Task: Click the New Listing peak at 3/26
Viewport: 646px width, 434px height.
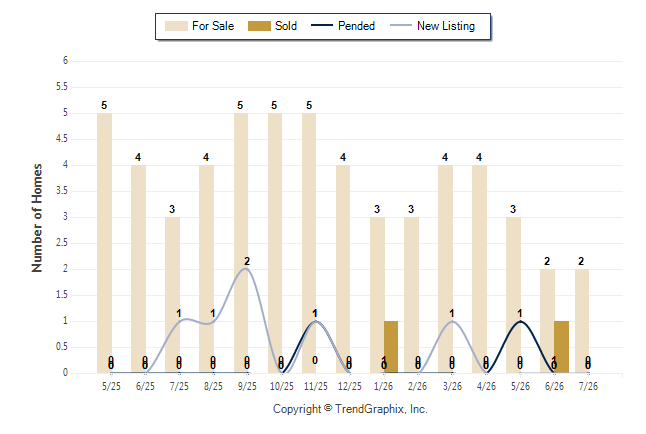Action: coord(452,321)
